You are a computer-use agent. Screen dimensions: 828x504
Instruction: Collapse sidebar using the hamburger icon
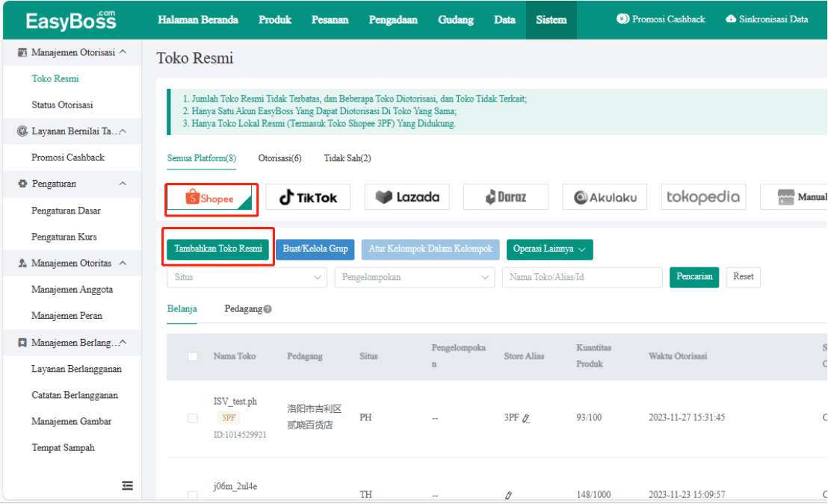(127, 485)
